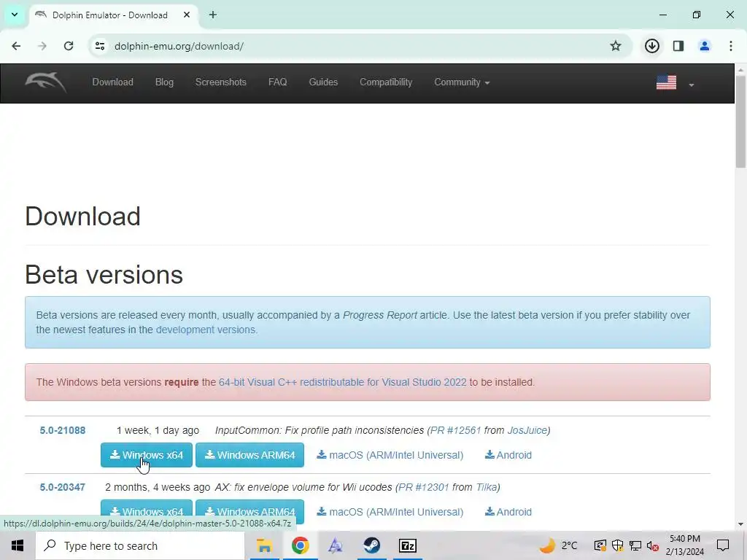Image resolution: width=747 pixels, height=560 pixels.
Task: Click the taskbar search box
Action: tap(140, 545)
